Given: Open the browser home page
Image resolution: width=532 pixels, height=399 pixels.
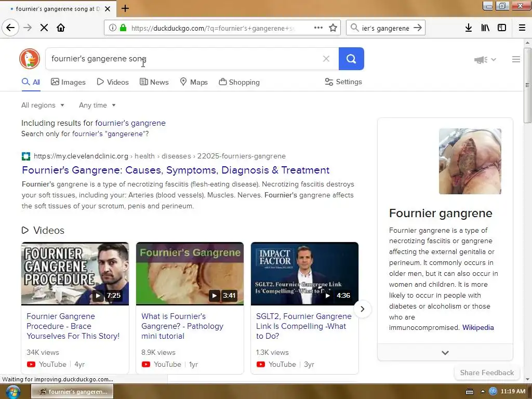Looking at the screenshot, I should point(61,28).
